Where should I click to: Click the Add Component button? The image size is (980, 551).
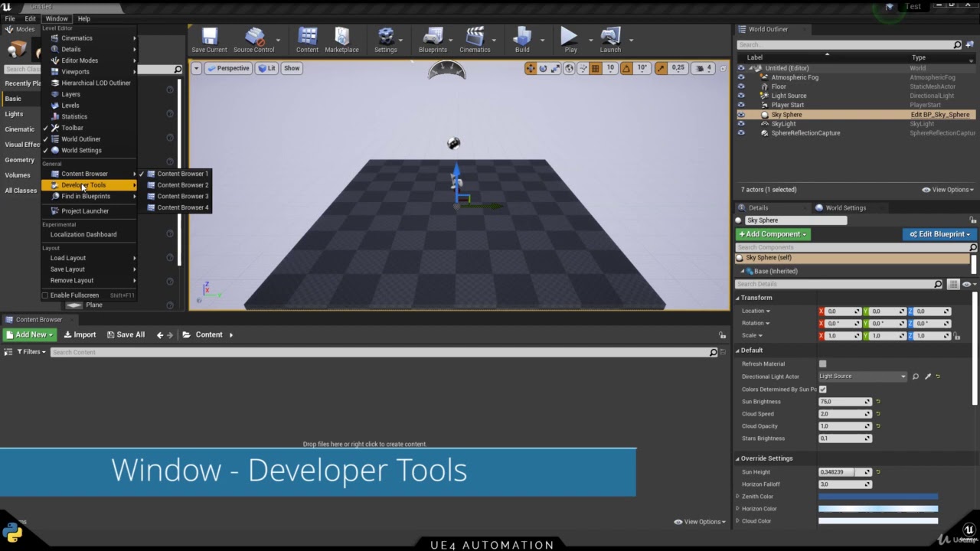(773, 234)
